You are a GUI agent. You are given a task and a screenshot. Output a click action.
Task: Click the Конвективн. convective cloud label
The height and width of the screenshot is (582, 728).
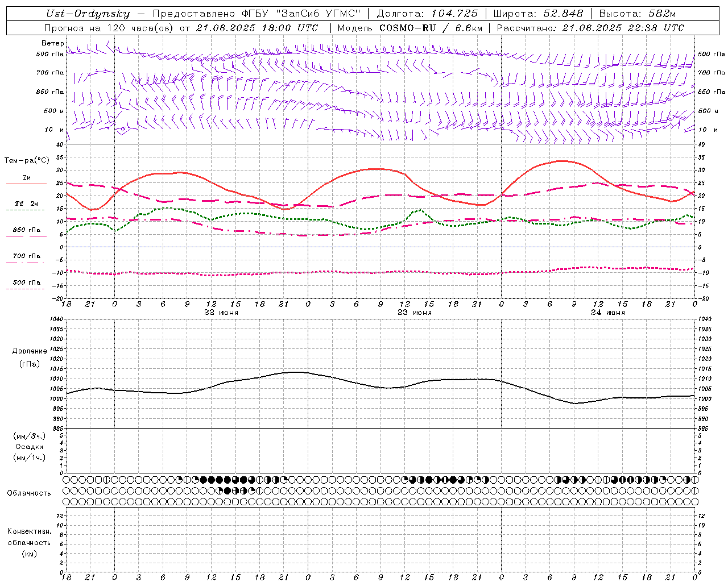[30, 531]
